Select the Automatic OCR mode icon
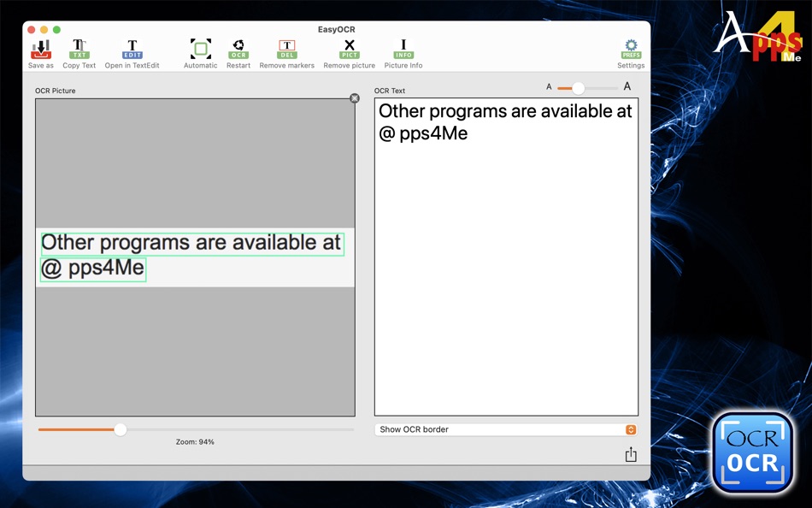 coord(200,50)
